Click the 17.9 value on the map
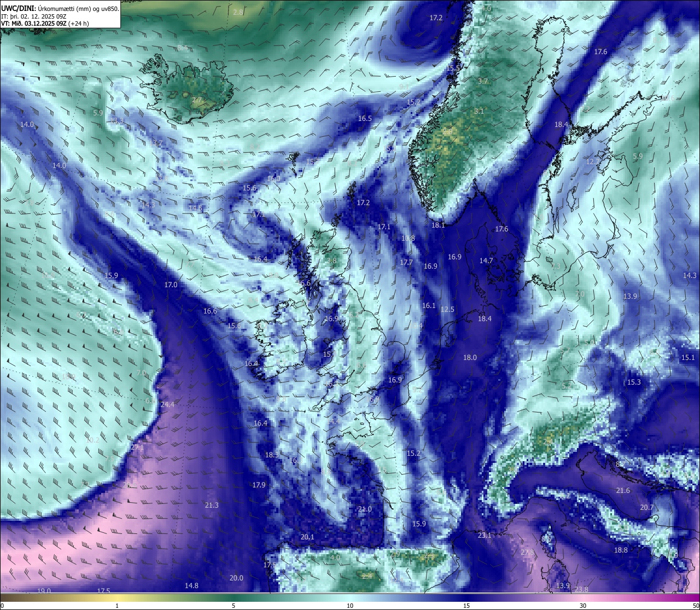 [x=259, y=485]
